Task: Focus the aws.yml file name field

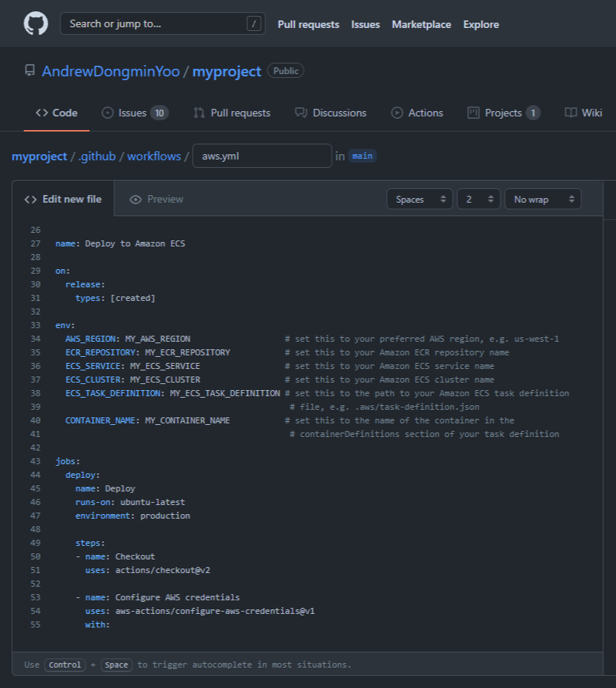Action: pyautogui.click(x=262, y=156)
